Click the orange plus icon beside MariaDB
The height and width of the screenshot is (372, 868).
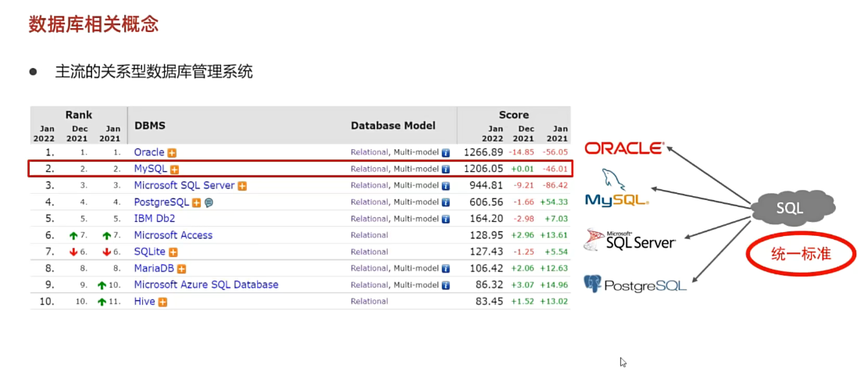181,269
